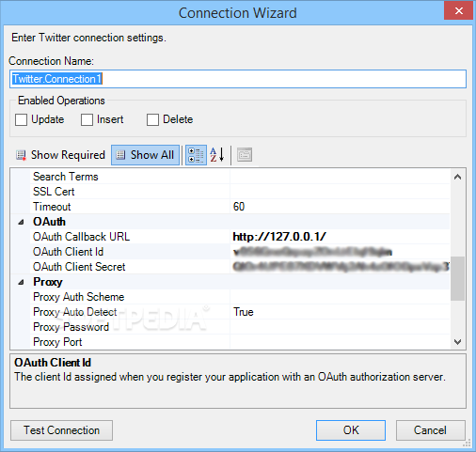Click the Test Connection button
This screenshot has width=476, height=452.
tap(62, 430)
